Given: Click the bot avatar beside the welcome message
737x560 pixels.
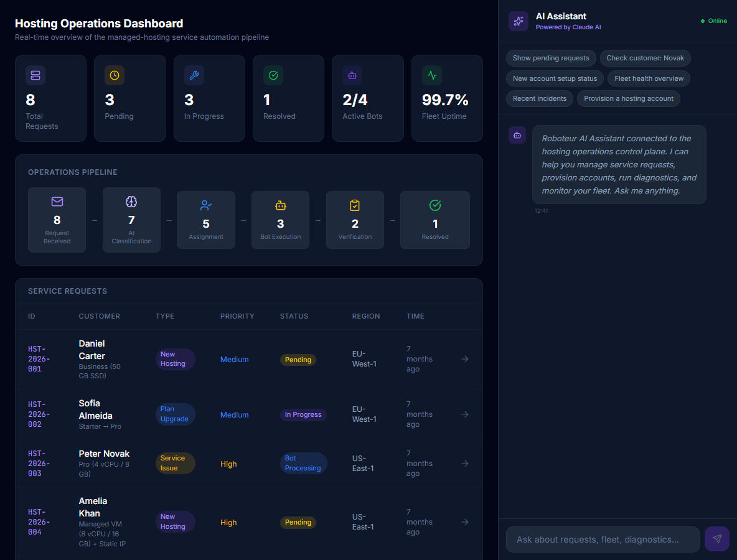Looking at the screenshot, I should (517, 135).
